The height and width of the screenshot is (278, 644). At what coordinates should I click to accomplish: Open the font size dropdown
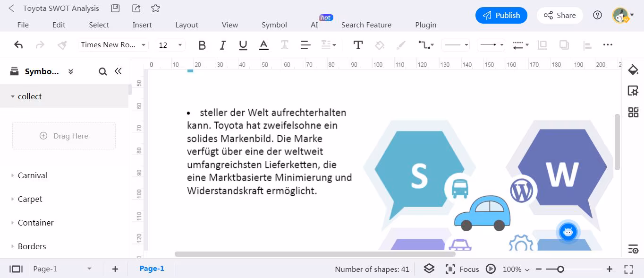[x=170, y=45]
